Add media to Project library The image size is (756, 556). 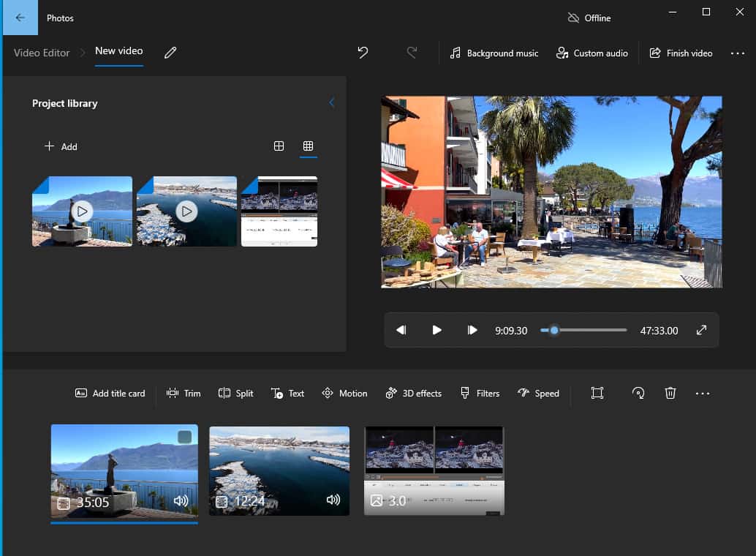(61, 146)
